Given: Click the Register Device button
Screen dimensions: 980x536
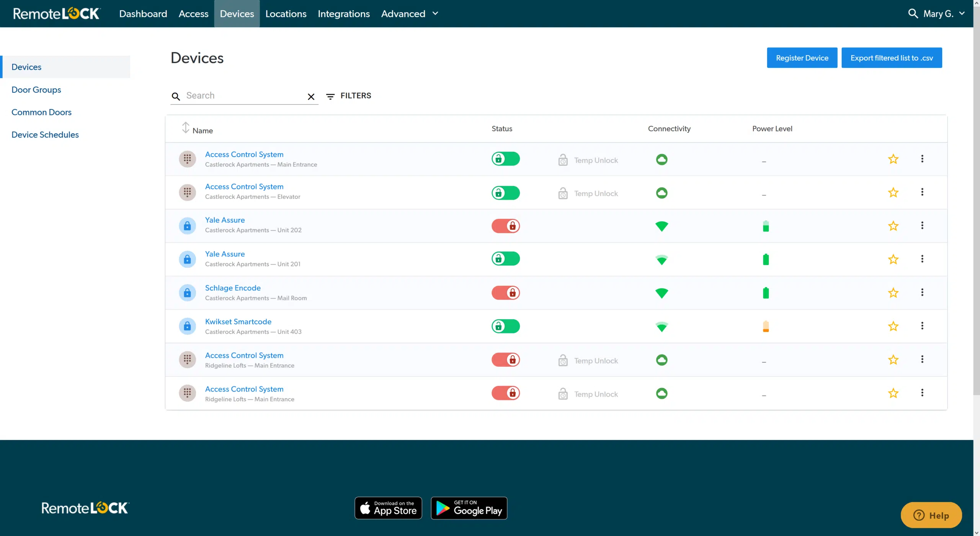Looking at the screenshot, I should coord(802,58).
